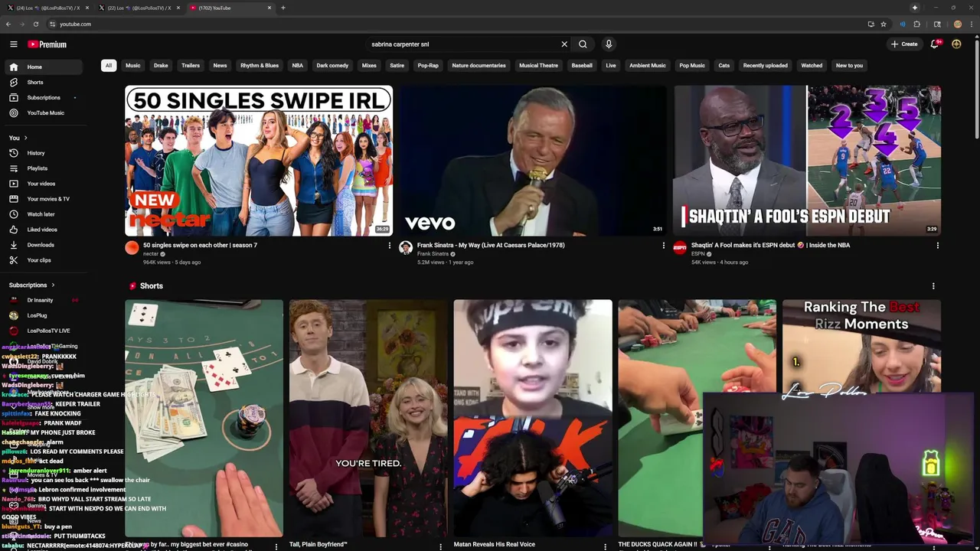Select the NBA filter chip
Image resolution: width=980 pixels, height=551 pixels.
point(297,66)
